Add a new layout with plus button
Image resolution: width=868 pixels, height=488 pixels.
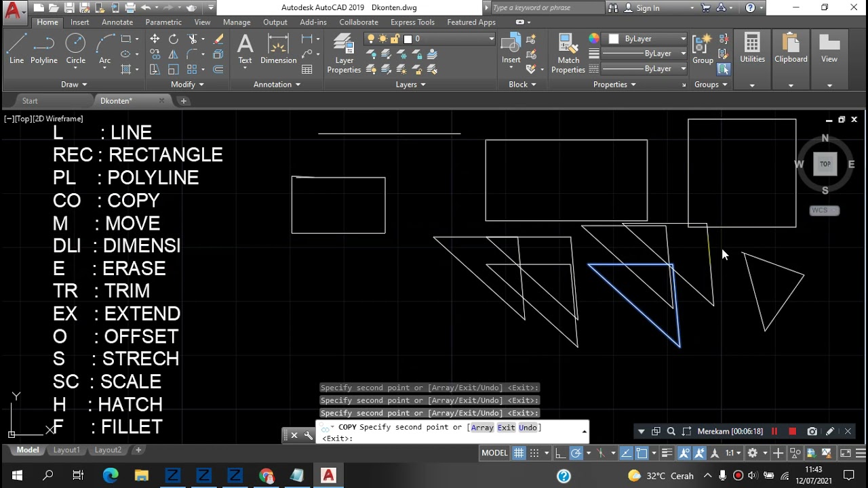[x=138, y=450]
